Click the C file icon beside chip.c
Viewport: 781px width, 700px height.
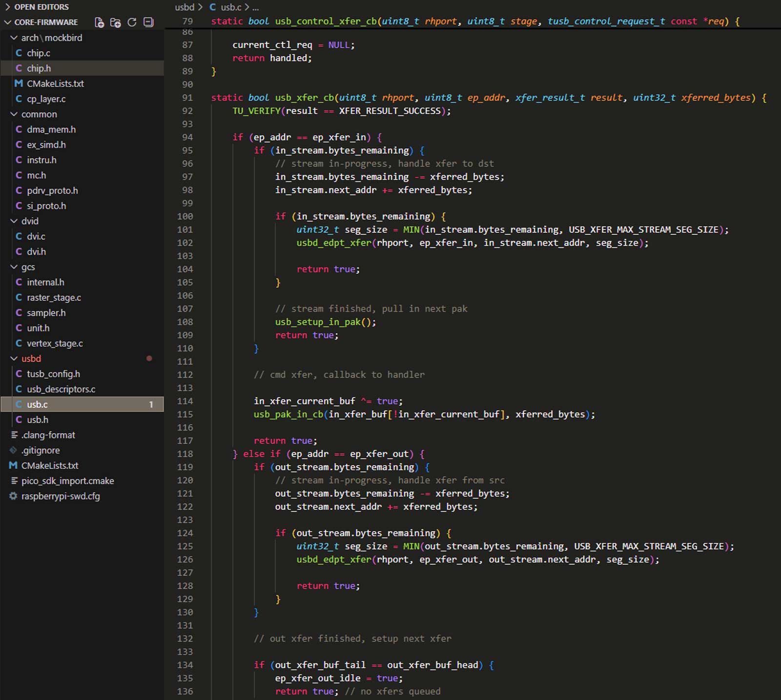tap(19, 53)
